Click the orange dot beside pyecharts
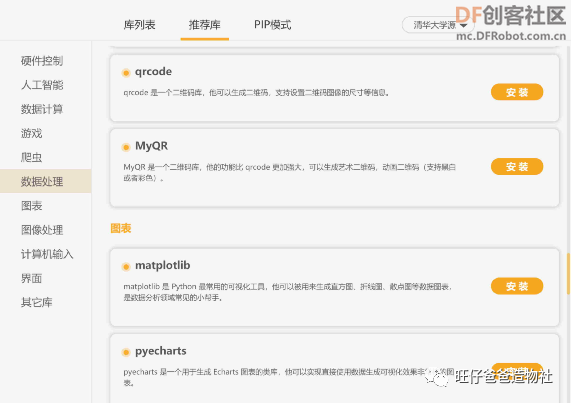571x403 pixels. coord(126,352)
